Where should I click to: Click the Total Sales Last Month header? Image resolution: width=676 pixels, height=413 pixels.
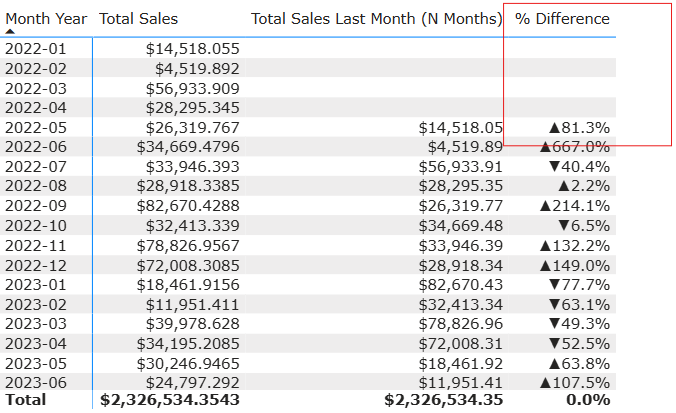coord(376,19)
